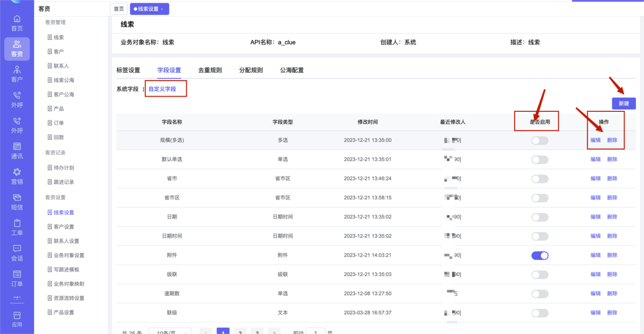
Task: Show the 系统字段 list
Action: tap(127, 89)
